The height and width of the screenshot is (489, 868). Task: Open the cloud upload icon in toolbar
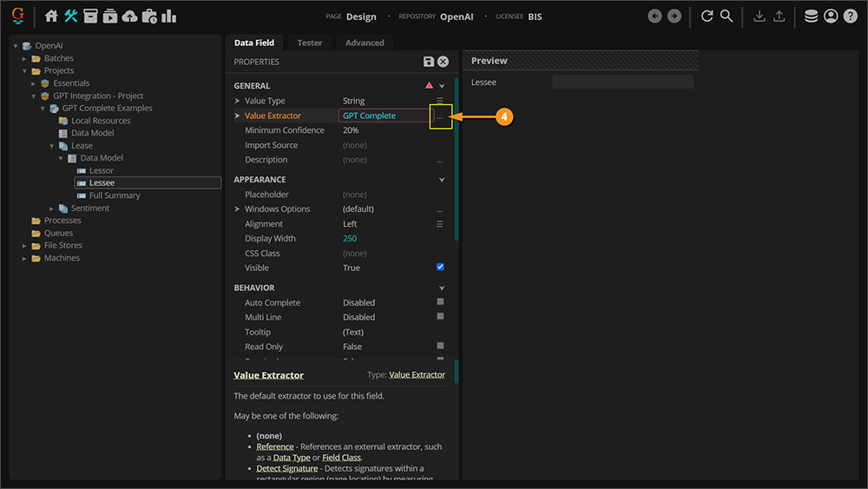(129, 16)
